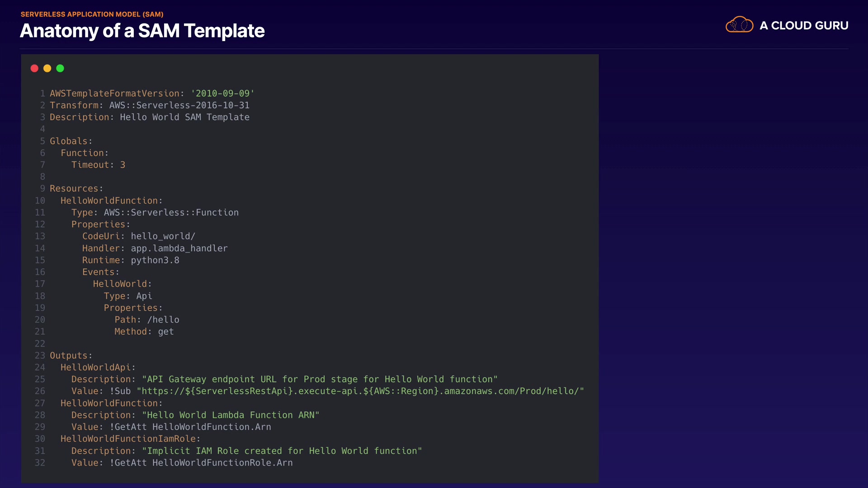Click the green dot in code window
Image resolution: width=868 pixels, height=488 pixels.
[x=60, y=68]
